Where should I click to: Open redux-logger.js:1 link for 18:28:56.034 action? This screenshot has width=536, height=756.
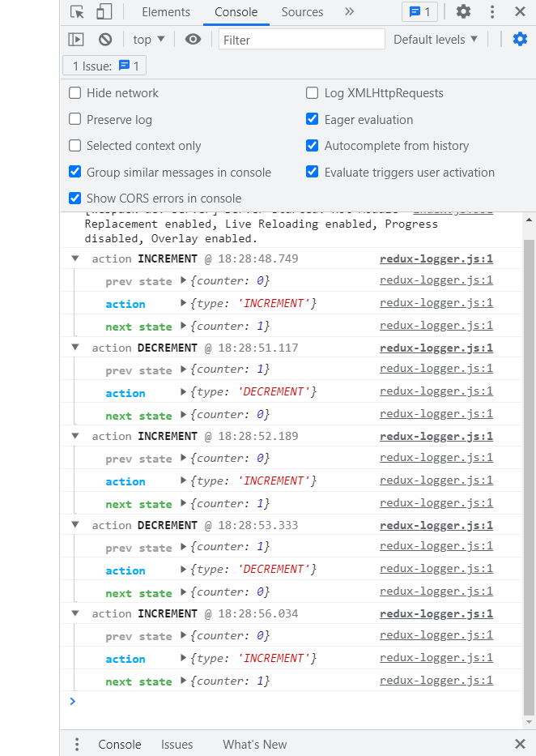[436, 613]
